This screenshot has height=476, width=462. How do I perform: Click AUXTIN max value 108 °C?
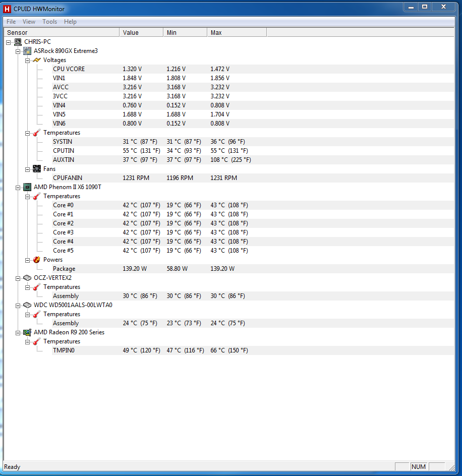pos(230,160)
